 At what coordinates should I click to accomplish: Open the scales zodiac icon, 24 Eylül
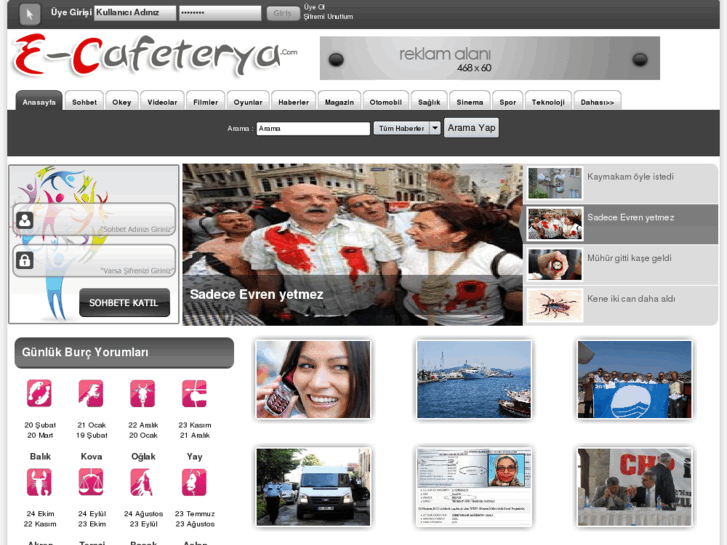(x=91, y=482)
